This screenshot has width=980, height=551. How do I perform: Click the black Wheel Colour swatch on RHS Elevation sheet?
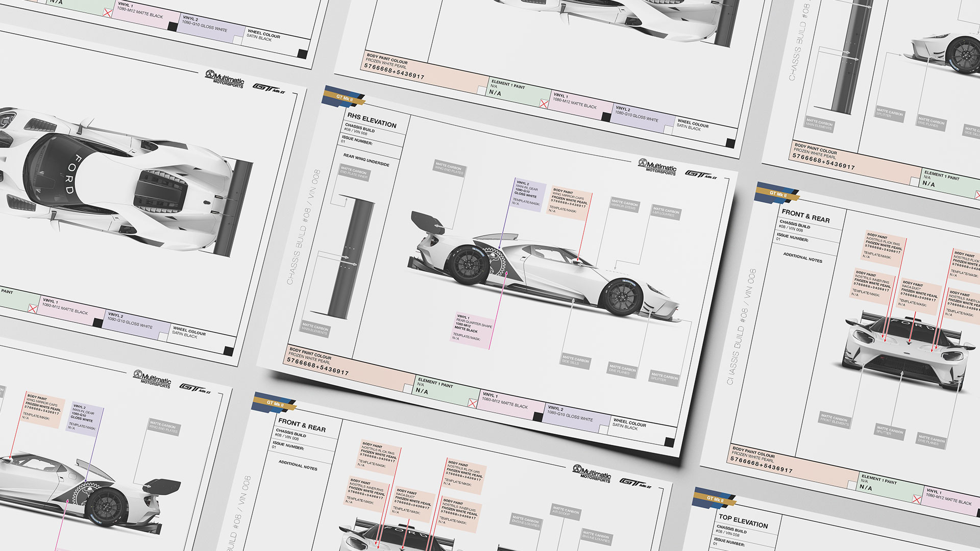point(670,442)
